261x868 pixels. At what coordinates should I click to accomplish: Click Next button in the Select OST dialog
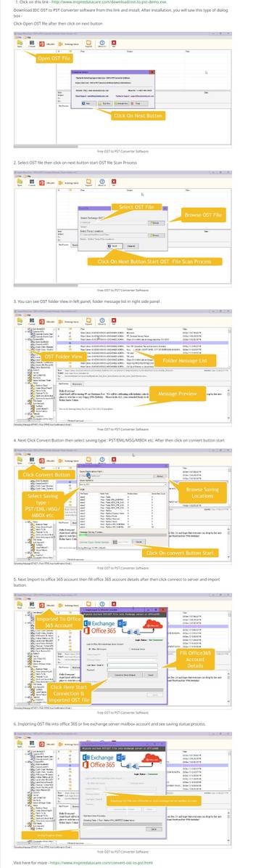click(x=115, y=246)
